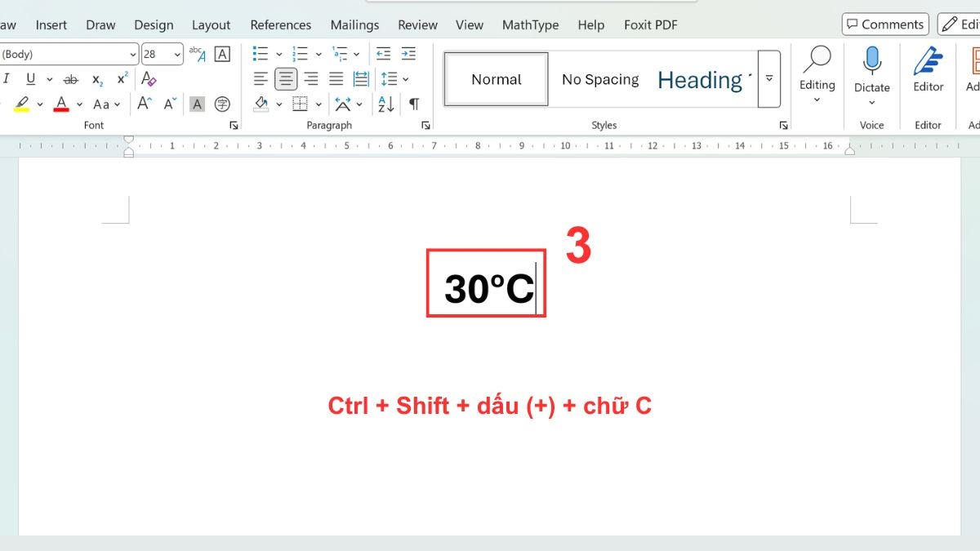The height and width of the screenshot is (551, 980).
Task: Apply the No Spacing style
Action: (x=600, y=79)
